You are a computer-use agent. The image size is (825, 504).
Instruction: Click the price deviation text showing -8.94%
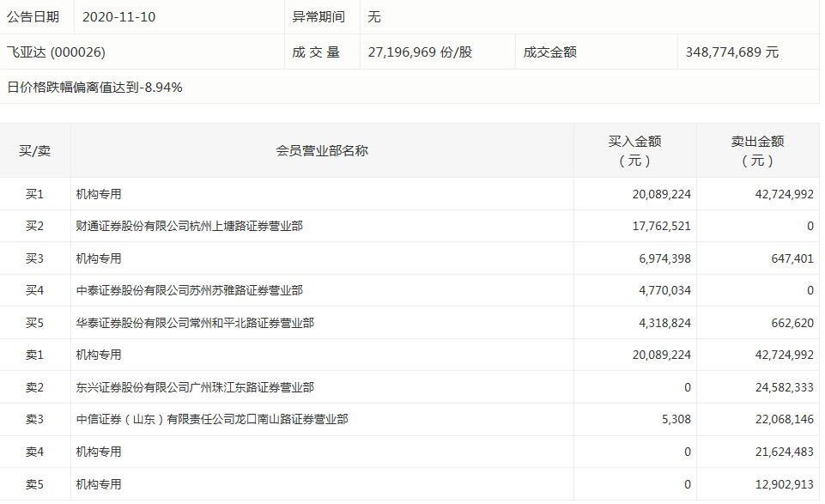pyautogui.click(x=94, y=88)
